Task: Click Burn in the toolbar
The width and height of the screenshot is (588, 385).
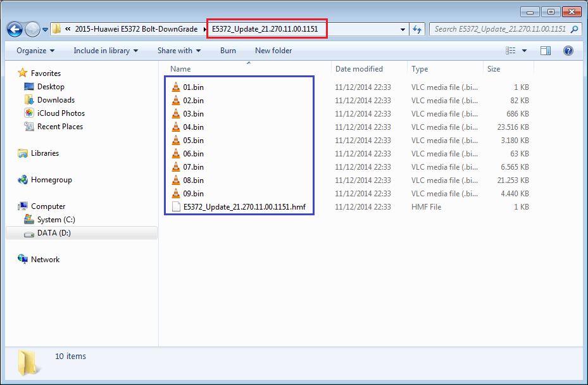Action: pos(228,50)
